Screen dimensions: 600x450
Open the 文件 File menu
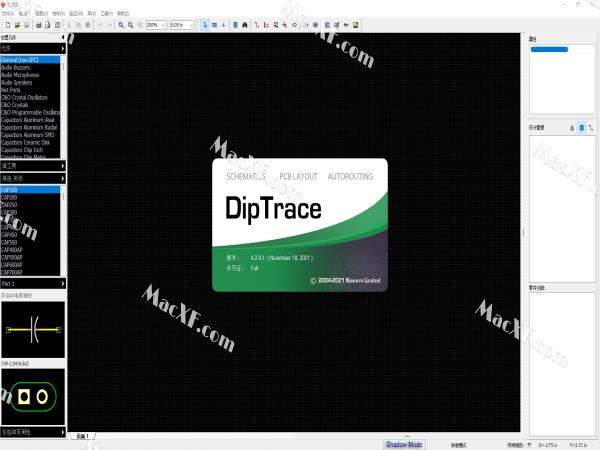pos(8,13)
